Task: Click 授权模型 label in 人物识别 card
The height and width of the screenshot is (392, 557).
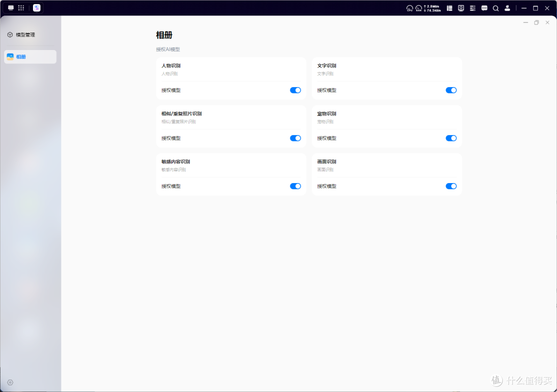Action: point(171,90)
